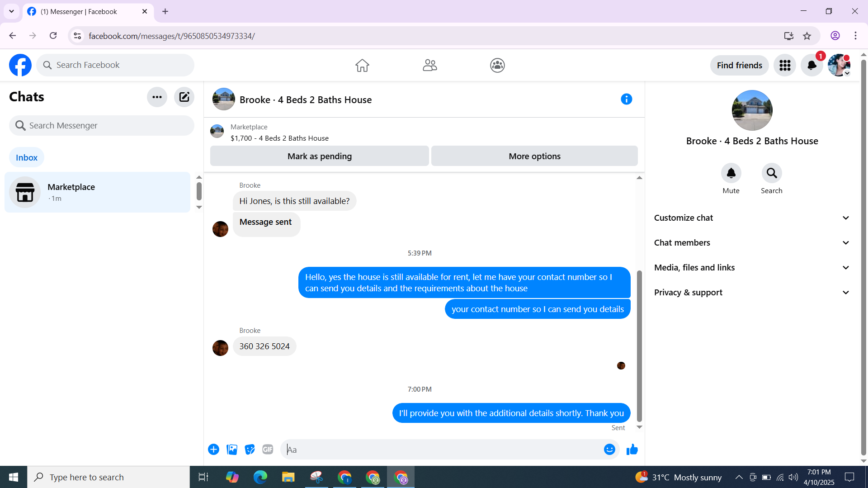Click the taskbar search box
The width and height of the screenshot is (868, 488).
point(108,477)
